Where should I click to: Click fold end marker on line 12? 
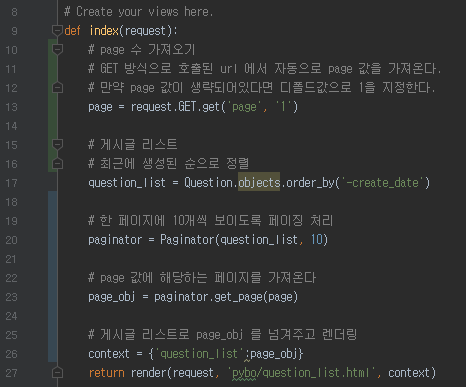pyautogui.click(x=57, y=88)
